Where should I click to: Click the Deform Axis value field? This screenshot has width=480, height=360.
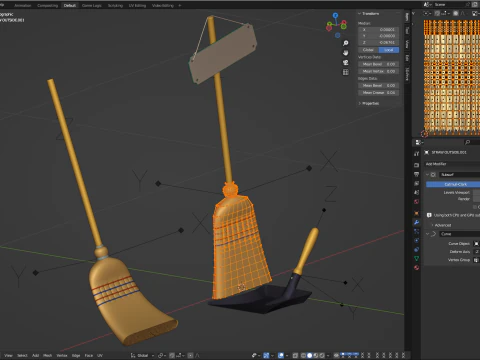click(477, 252)
